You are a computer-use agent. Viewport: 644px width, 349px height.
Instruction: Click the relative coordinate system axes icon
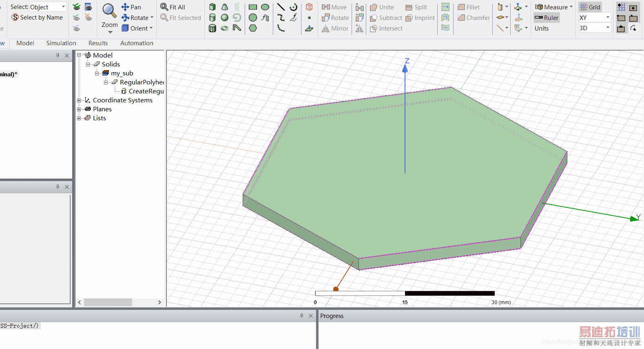518,7
